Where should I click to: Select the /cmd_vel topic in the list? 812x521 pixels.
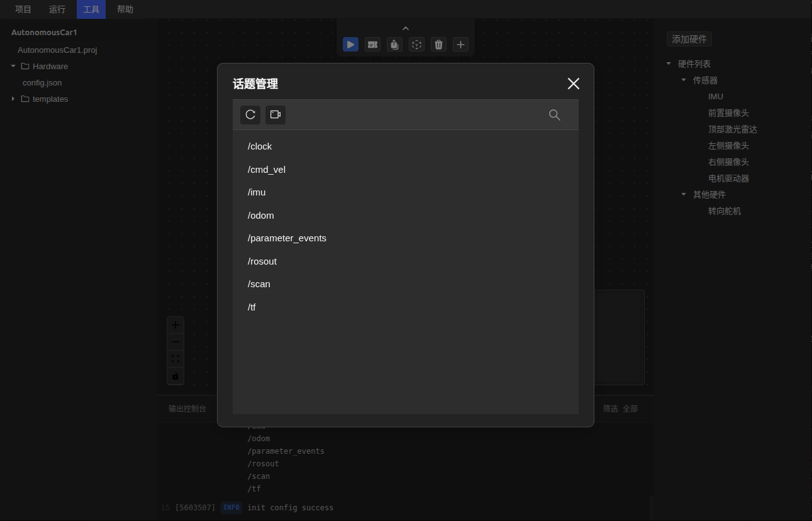267,170
